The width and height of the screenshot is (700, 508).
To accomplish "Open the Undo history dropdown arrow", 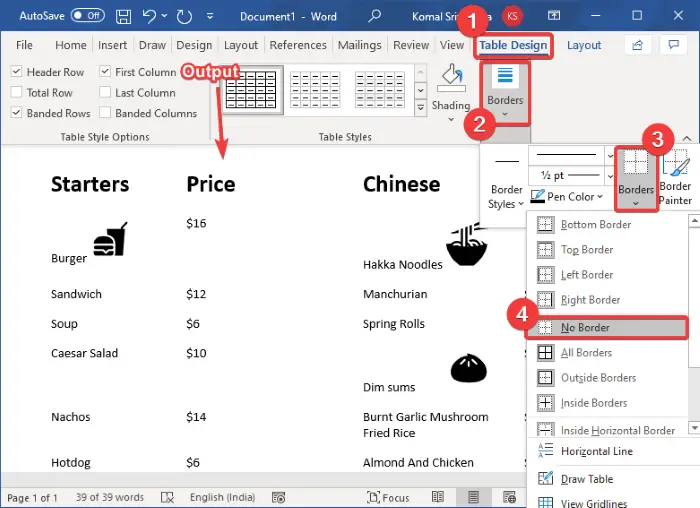I will pyautogui.click(x=164, y=16).
